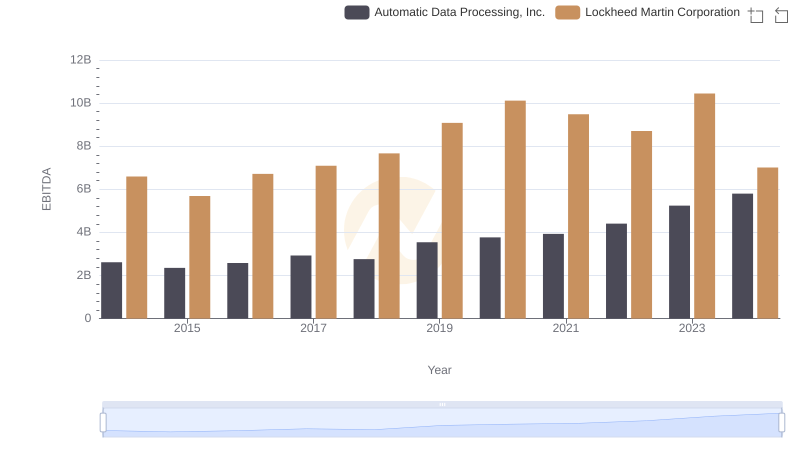Select the Automatic Data Processing bar for 2021

553,276
